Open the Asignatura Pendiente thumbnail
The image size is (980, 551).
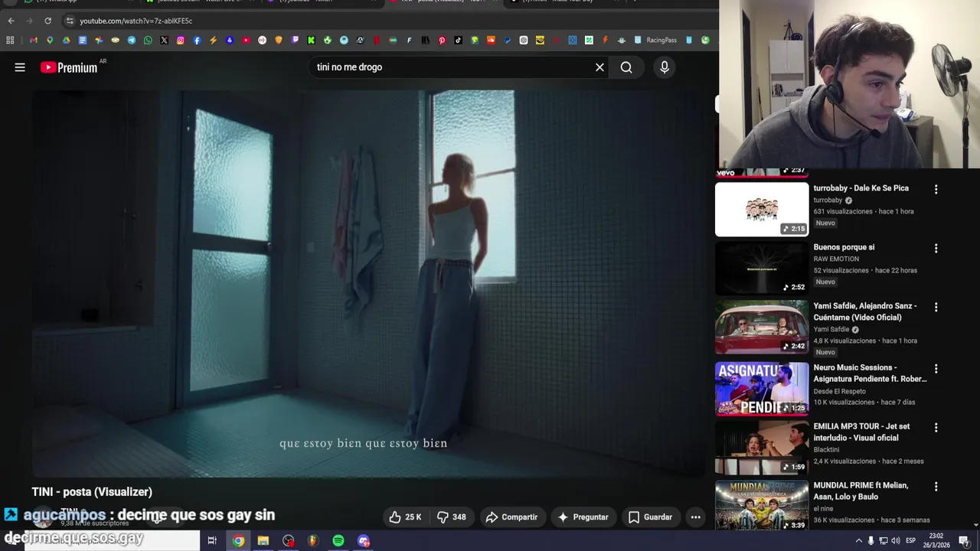coord(762,389)
